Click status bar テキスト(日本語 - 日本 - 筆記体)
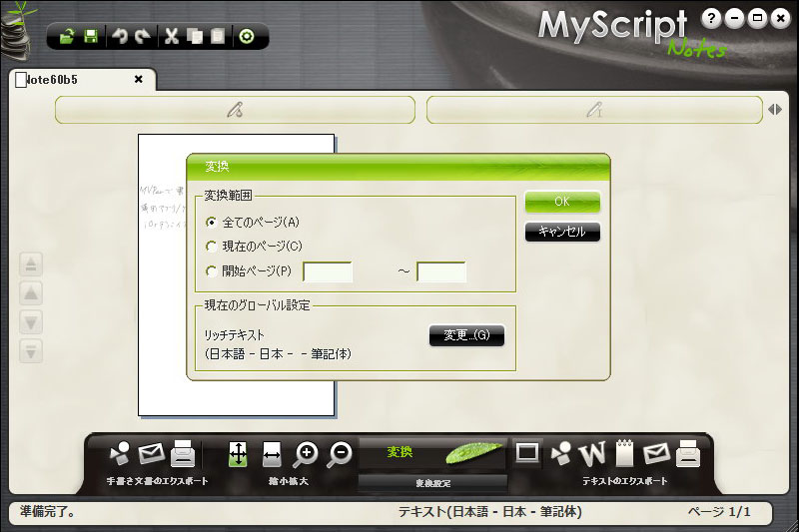Image resolution: width=799 pixels, height=532 pixels. (x=489, y=512)
